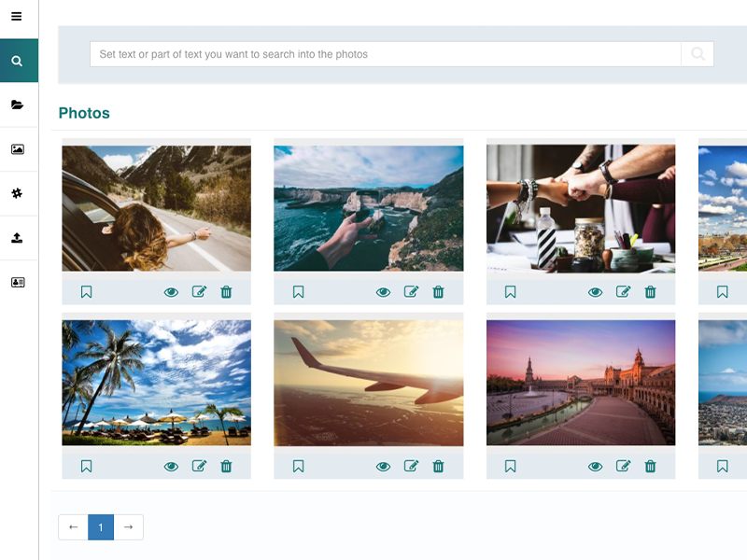
Task: View the palm tree beach photo
Action: coord(171,467)
